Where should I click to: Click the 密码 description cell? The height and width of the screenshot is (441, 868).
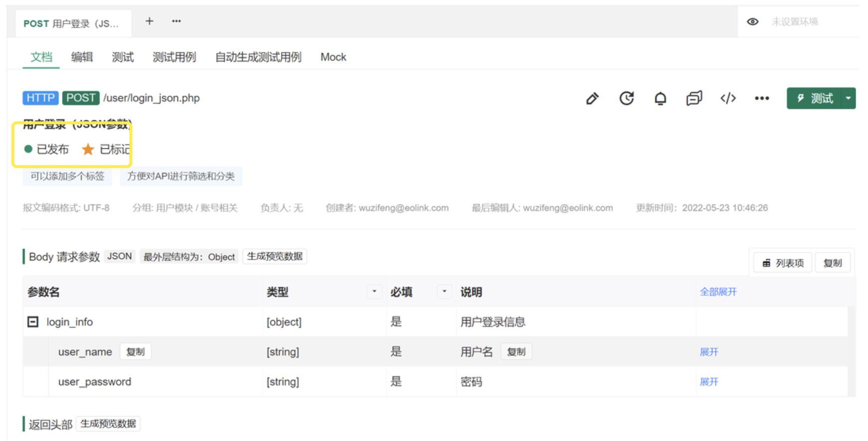point(471,382)
